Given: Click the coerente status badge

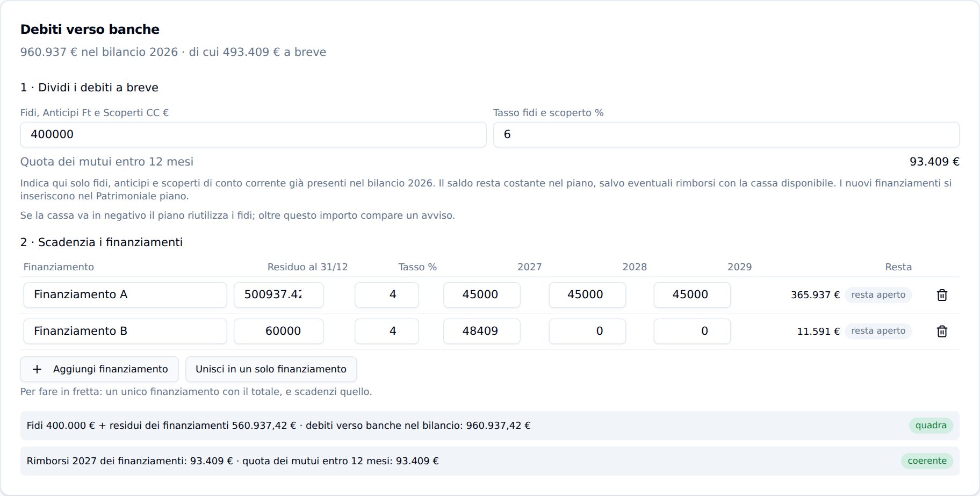Looking at the screenshot, I should pos(927,461).
